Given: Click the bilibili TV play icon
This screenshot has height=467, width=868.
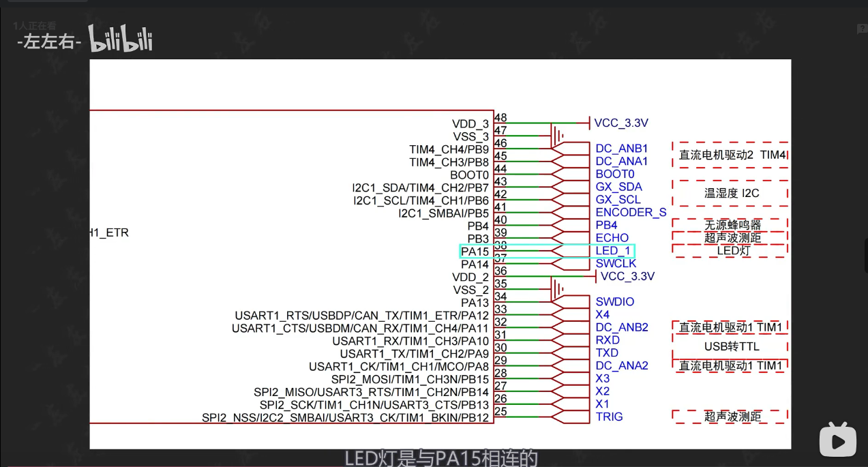Looking at the screenshot, I should (837, 439).
